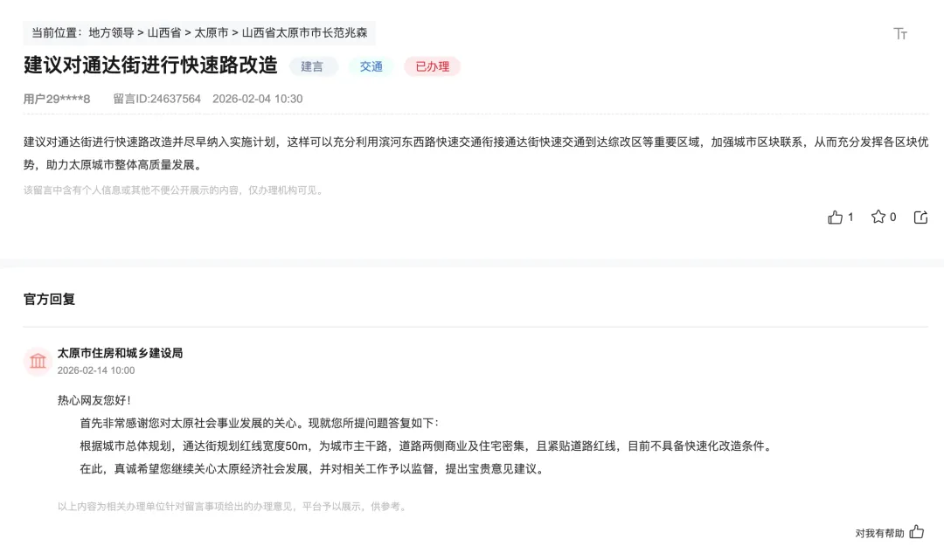Viewport: 944px width, 560px height.
Task: Open 山西省太原市市长范兆森 breadcrumb link
Action: [305, 33]
